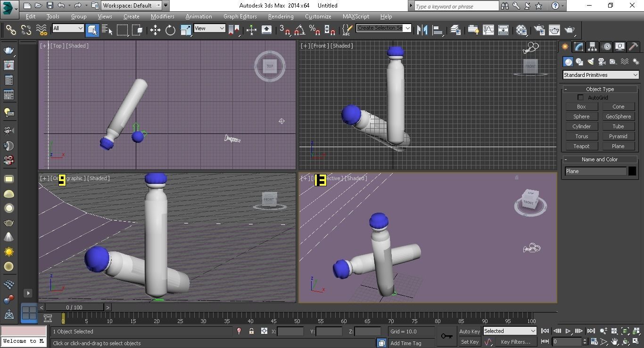
Task: Open the key filter Selected dropdown
Action: click(x=510, y=331)
